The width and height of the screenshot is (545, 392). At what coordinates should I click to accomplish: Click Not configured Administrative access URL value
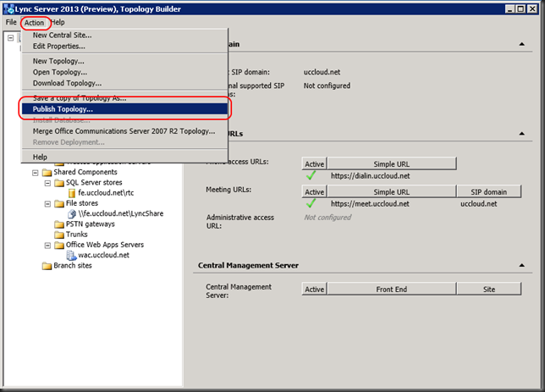click(328, 218)
